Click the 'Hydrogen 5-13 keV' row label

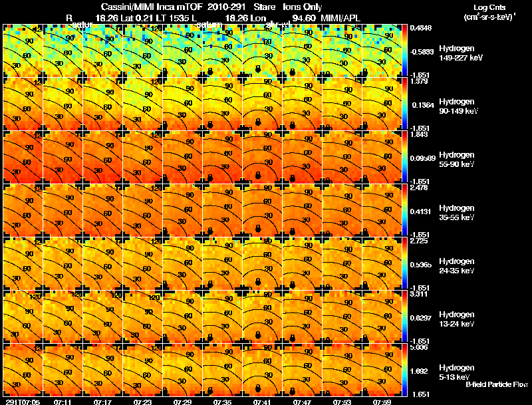point(457,372)
